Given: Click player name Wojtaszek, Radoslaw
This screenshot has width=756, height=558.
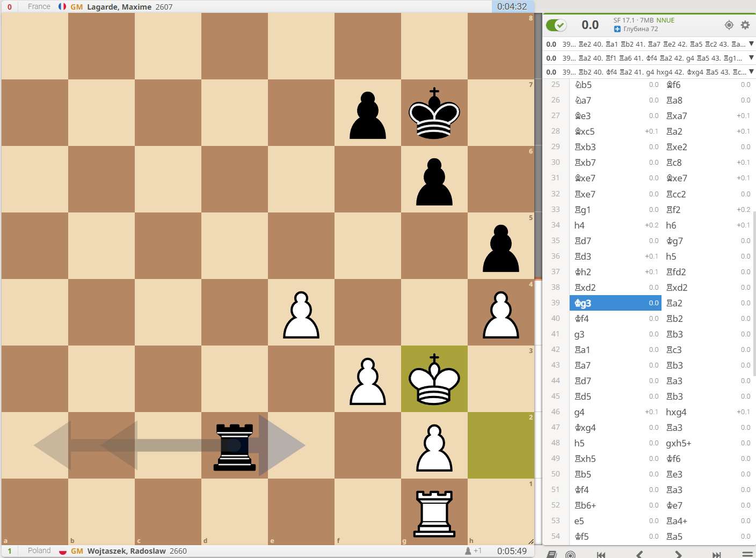Looking at the screenshot, I should point(126,551).
